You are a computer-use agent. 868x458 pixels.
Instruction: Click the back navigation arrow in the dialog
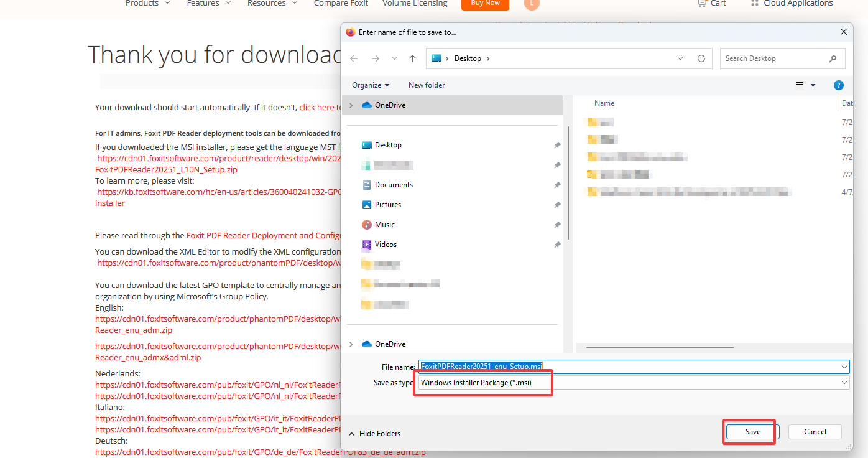pos(354,58)
